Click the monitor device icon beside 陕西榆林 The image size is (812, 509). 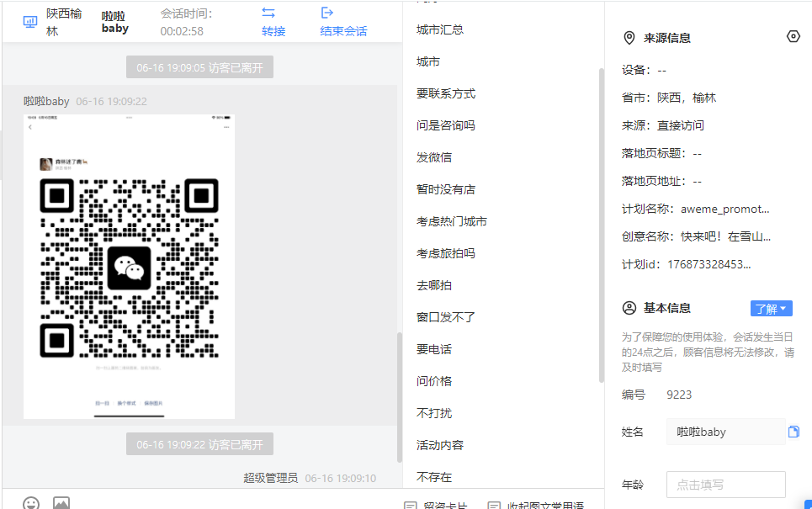tap(30, 22)
